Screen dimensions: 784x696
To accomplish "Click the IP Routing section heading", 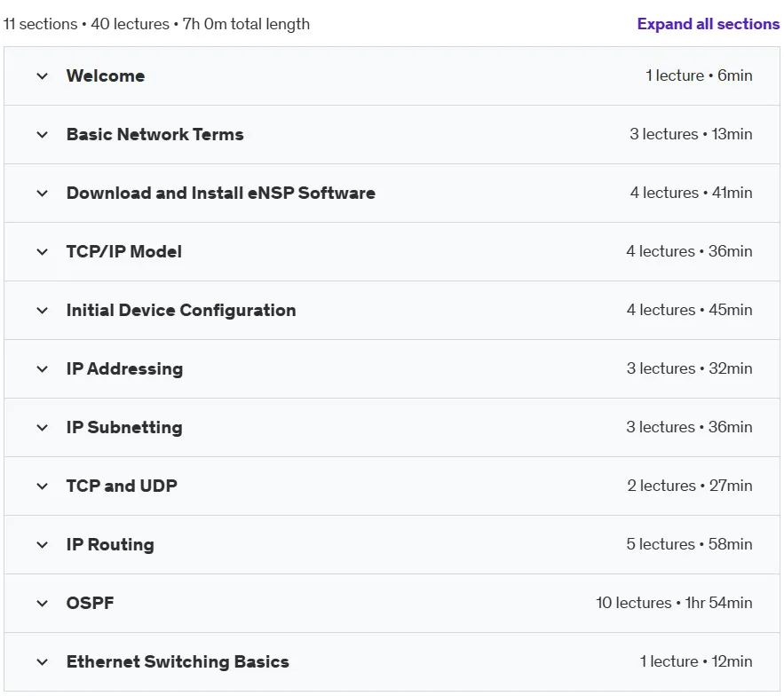I will (110, 544).
